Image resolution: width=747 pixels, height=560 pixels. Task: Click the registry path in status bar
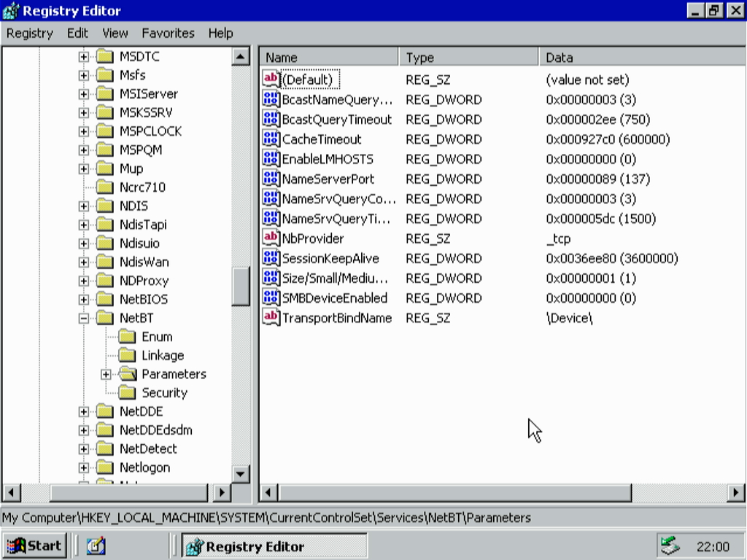[267, 518]
